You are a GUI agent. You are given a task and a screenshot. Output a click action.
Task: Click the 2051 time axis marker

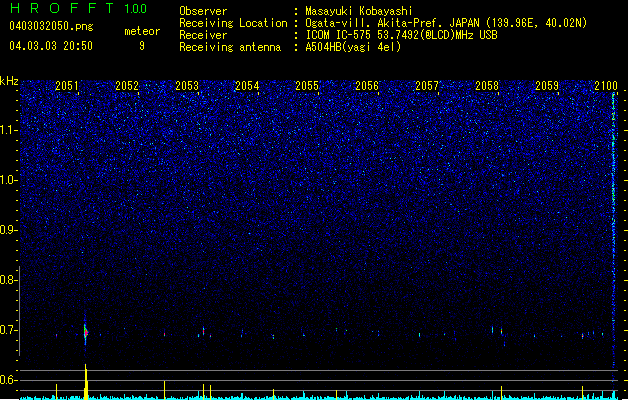(67, 85)
